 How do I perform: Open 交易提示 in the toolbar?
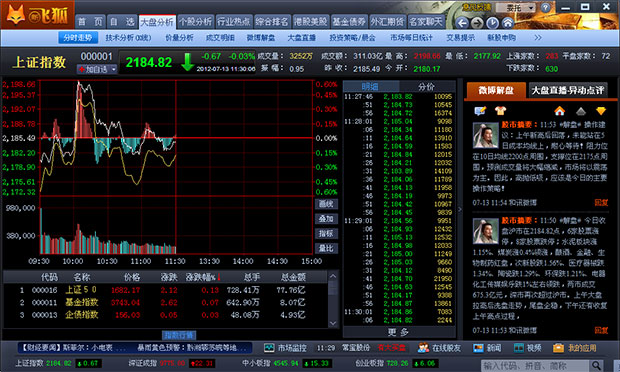click(460, 38)
